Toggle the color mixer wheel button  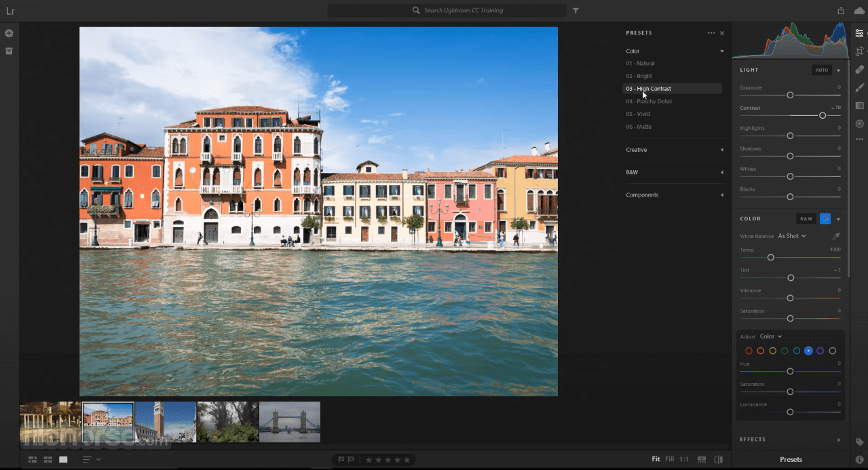[x=825, y=218]
